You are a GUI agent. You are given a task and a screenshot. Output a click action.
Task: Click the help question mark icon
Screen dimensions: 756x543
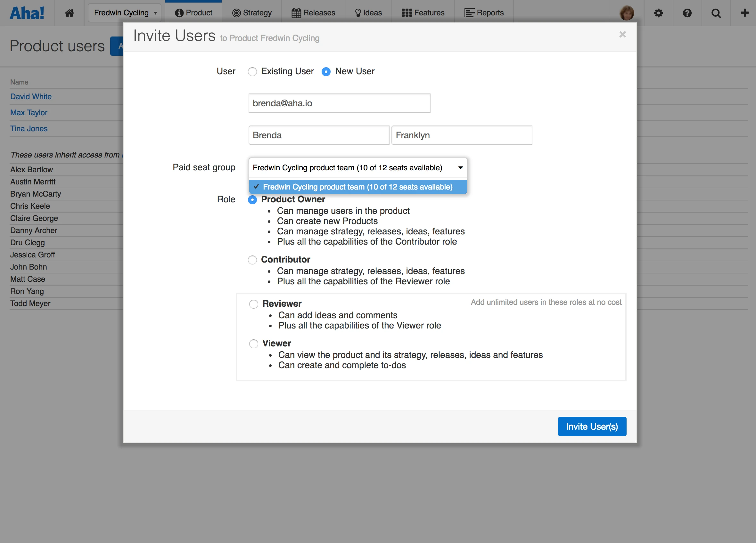[x=687, y=13]
